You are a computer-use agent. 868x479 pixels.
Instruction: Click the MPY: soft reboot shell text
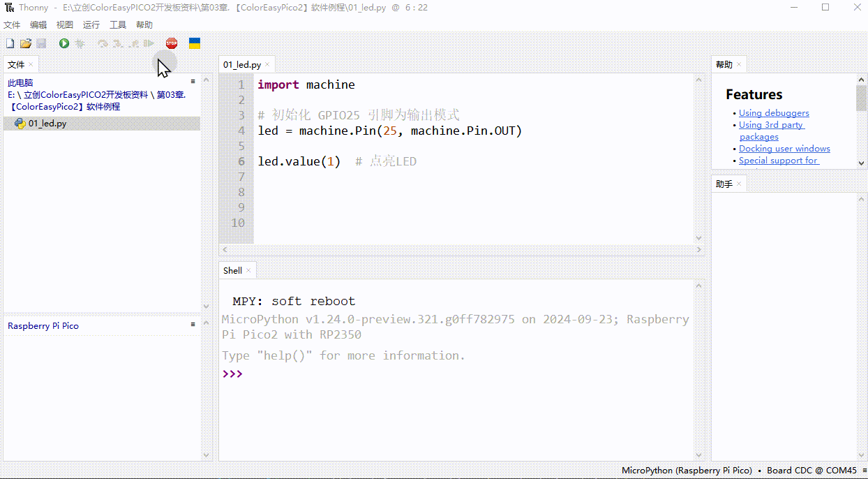coord(294,301)
